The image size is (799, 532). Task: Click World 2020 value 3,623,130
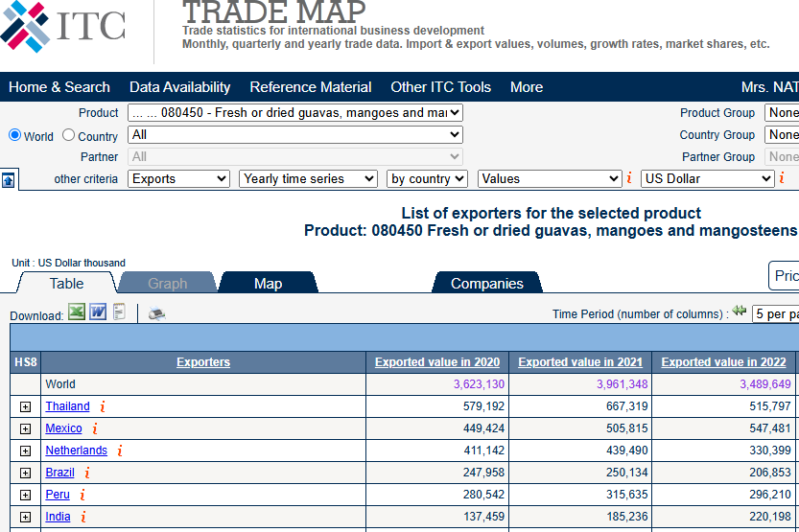click(479, 383)
